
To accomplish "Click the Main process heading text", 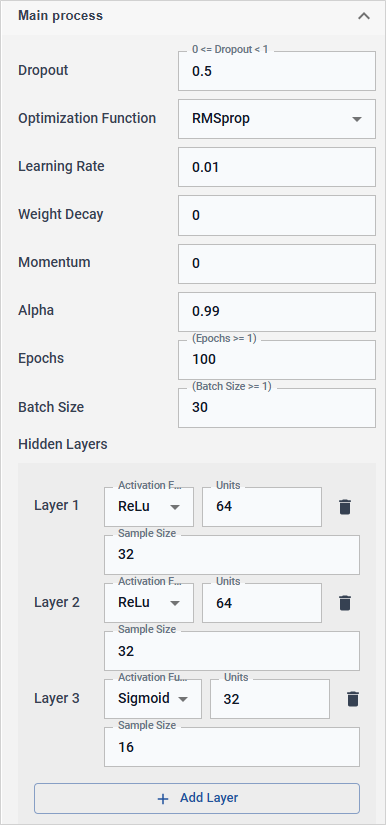I will point(60,16).
